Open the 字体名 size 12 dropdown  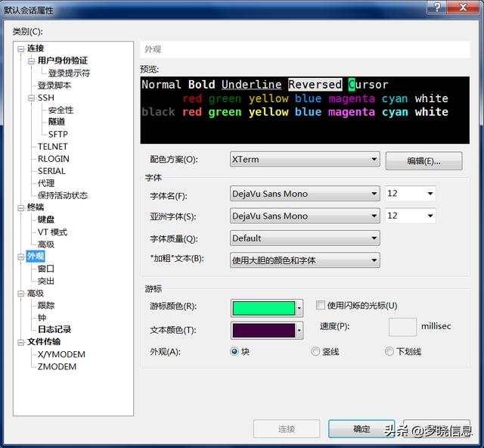click(410, 194)
